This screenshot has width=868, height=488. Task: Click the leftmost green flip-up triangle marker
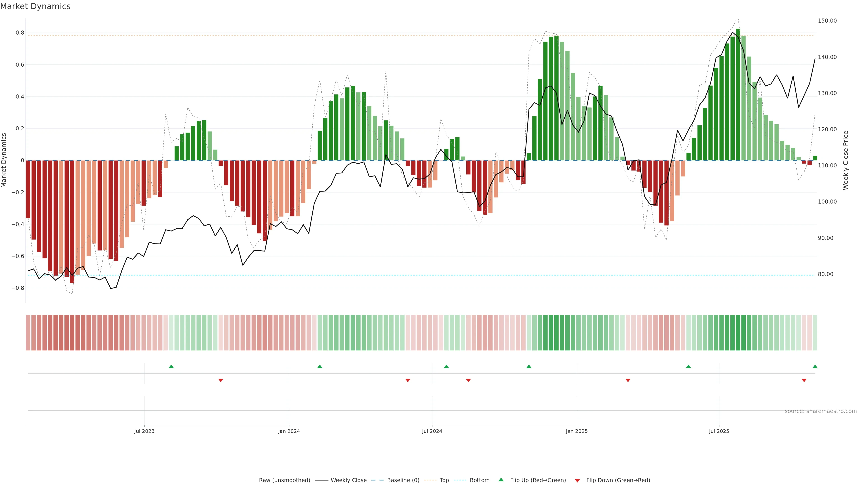click(x=171, y=366)
